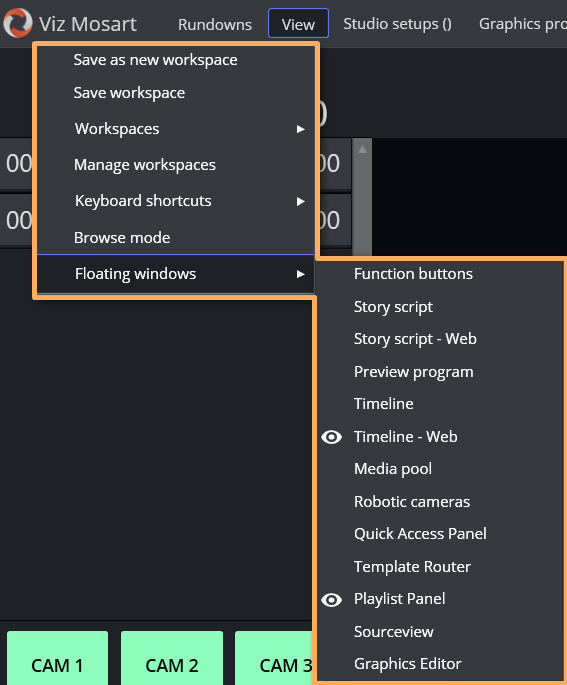Open the View menu
This screenshot has width=567, height=685.
pos(298,24)
